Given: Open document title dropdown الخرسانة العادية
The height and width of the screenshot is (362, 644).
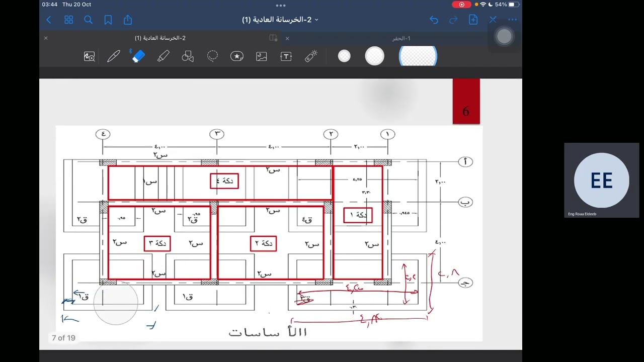Looking at the screenshot, I should pos(280,20).
